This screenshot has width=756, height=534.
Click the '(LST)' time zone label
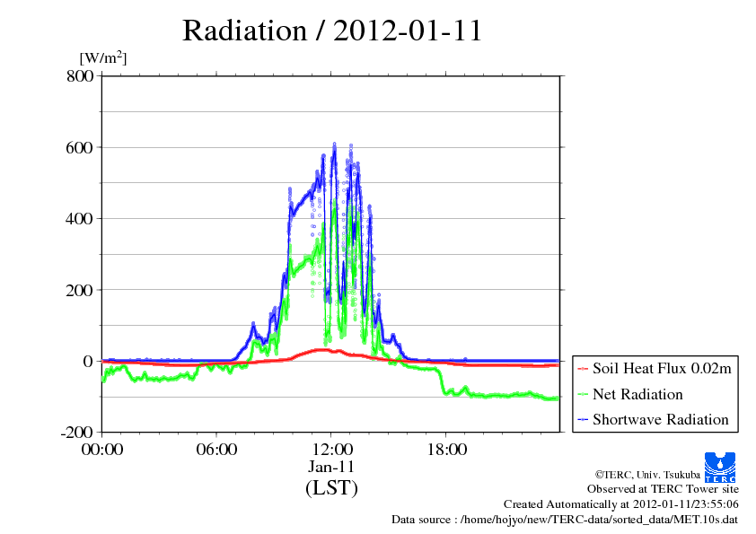coord(331,487)
